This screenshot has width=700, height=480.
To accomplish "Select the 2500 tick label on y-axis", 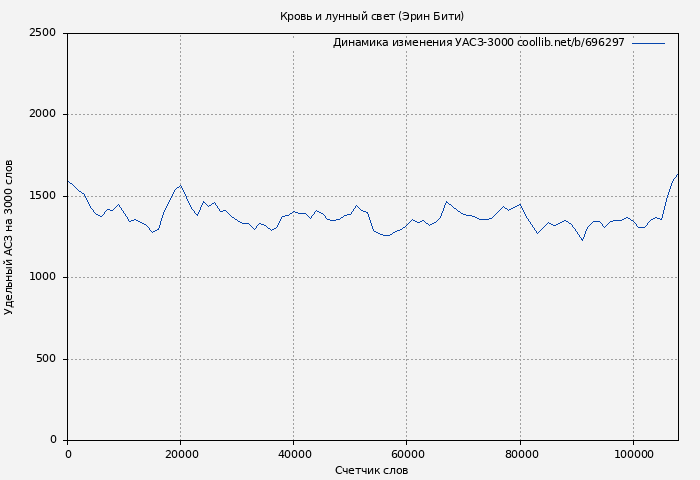I will pyautogui.click(x=42, y=33).
